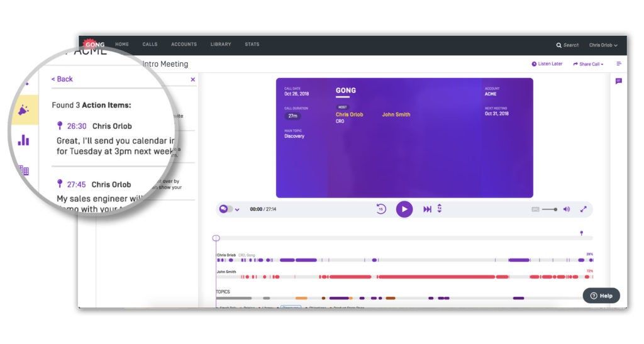Click the playhead circle on the timeline
This screenshot has height=344, width=644.
216,238
